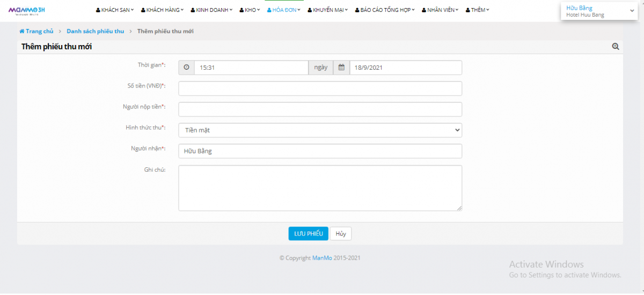Click the Người nộp tiền field
The width and height of the screenshot is (644, 295).
click(320, 109)
